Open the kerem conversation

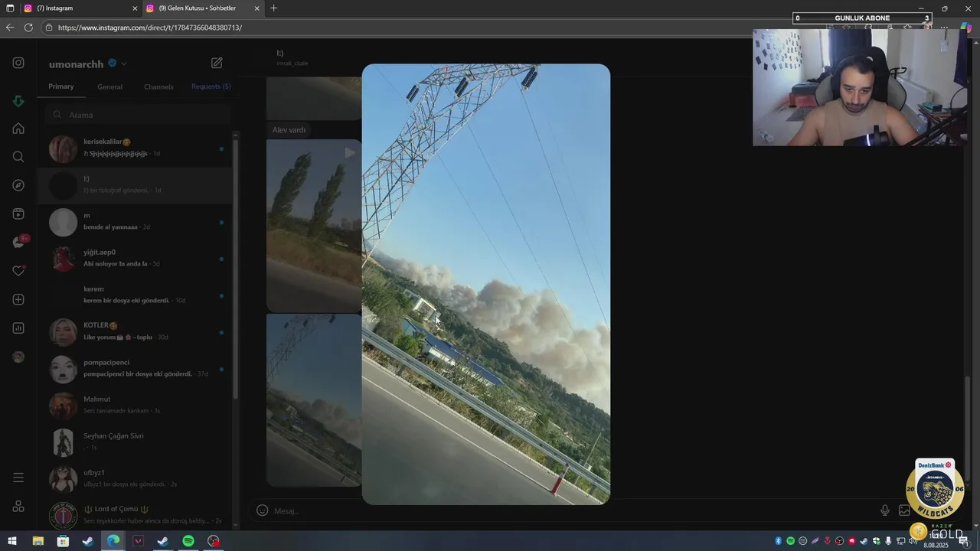click(136, 295)
